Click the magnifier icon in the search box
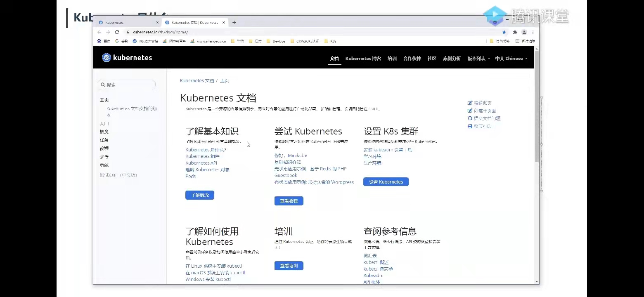This screenshot has width=644, height=297. 103,85
